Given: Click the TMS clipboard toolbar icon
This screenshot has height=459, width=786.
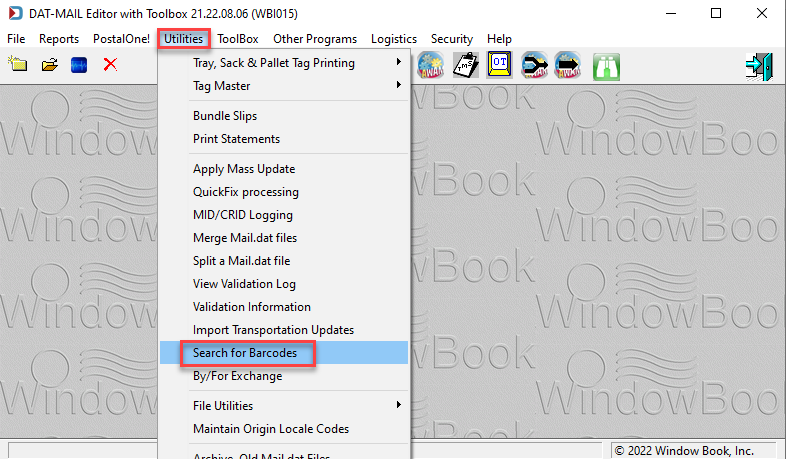Looking at the screenshot, I should [466, 65].
